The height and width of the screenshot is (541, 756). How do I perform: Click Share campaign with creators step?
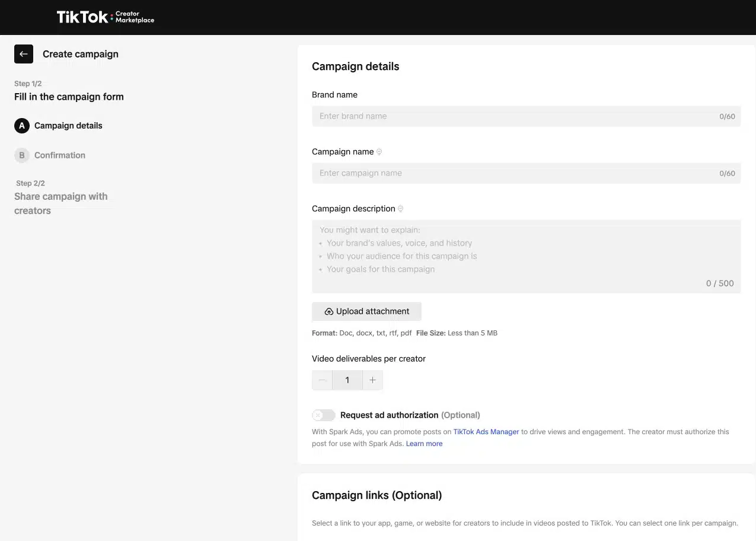click(60, 203)
